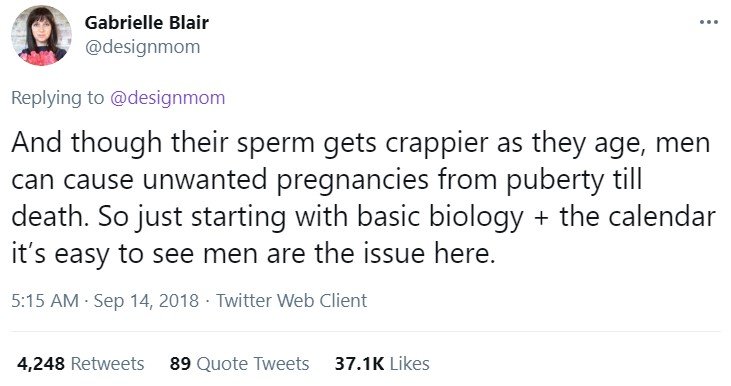Screen dimensions: 731x386
Task: Open the three-dot more options menu
Action: coord(709,22)
